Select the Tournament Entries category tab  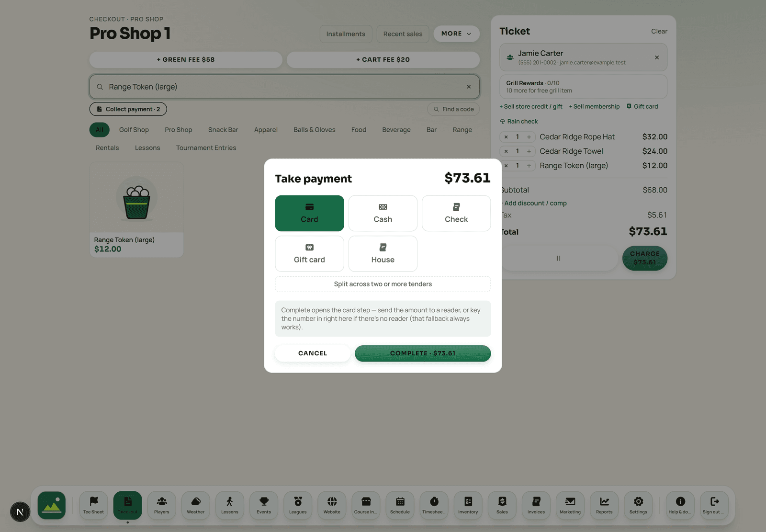[x=206, y=148]
